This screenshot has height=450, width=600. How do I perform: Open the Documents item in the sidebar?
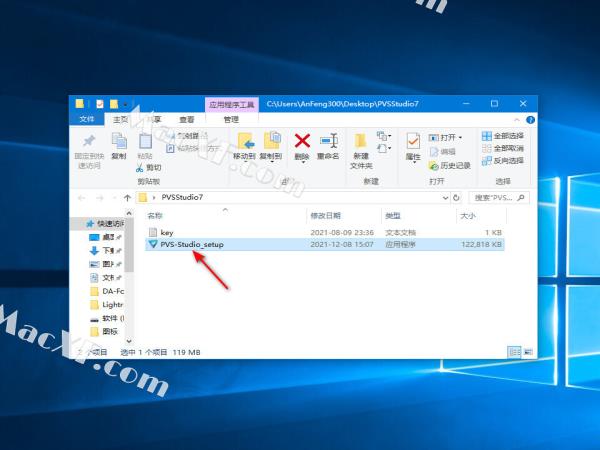(105, 277)
